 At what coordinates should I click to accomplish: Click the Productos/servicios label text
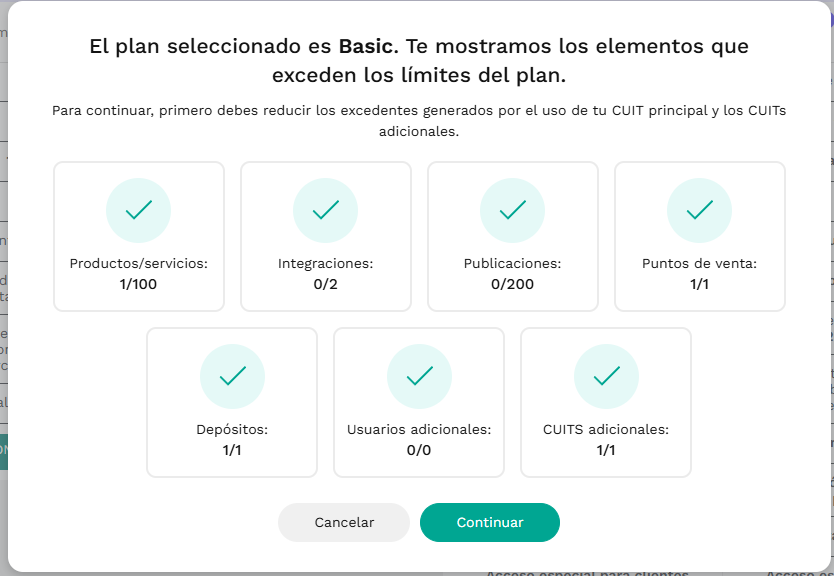(139, 264)
